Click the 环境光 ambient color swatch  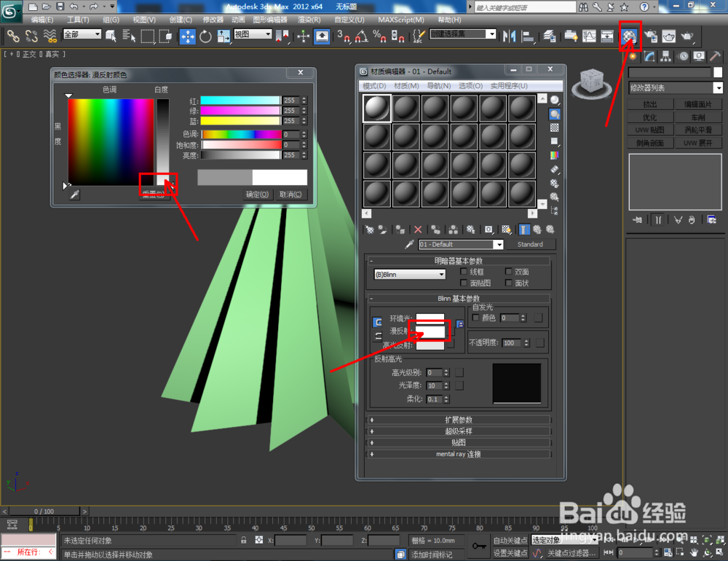pos(430,318)
